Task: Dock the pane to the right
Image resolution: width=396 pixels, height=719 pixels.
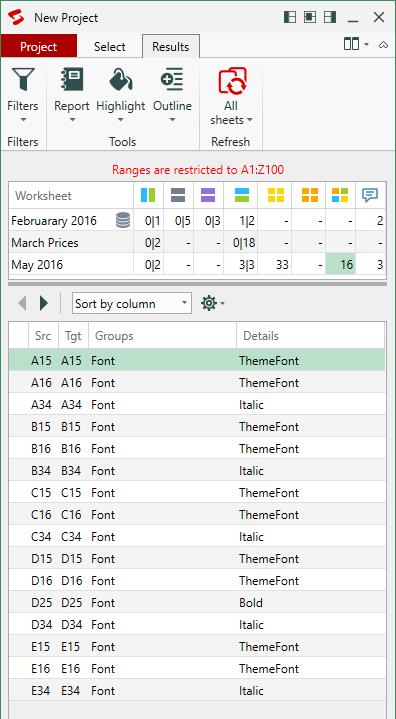Action: [x=330, y=17]
